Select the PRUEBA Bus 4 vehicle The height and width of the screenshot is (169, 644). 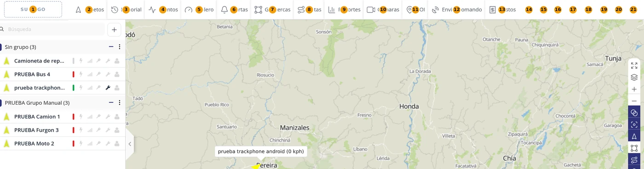pos(63,74)
